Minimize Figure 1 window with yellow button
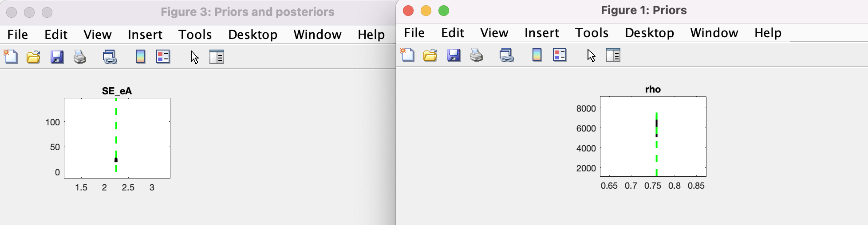The image size is (868, 225). coord(426,11)
